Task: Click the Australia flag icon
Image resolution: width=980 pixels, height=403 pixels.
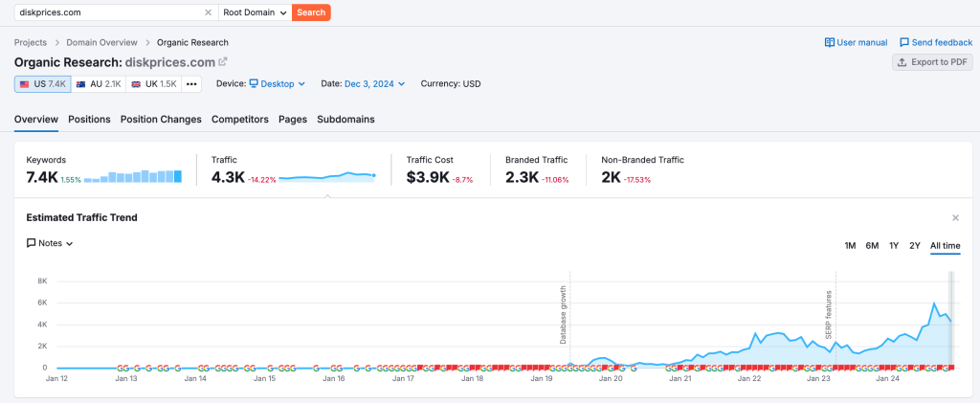Action: click(81, 84)
